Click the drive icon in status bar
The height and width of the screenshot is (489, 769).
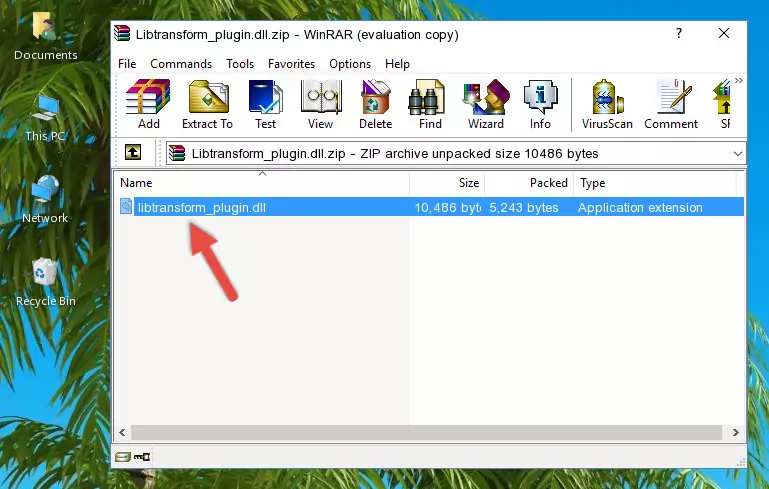(x=123, y=457)
